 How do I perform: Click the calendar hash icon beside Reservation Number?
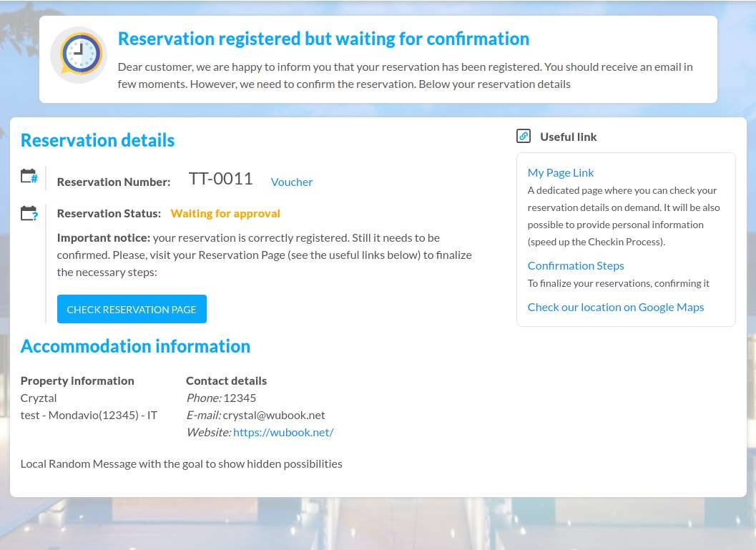click(x=29, y=176)
